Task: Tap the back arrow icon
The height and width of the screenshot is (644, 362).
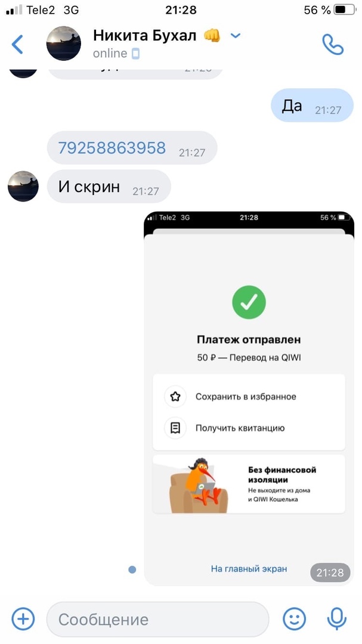Action: pos(17,44)
